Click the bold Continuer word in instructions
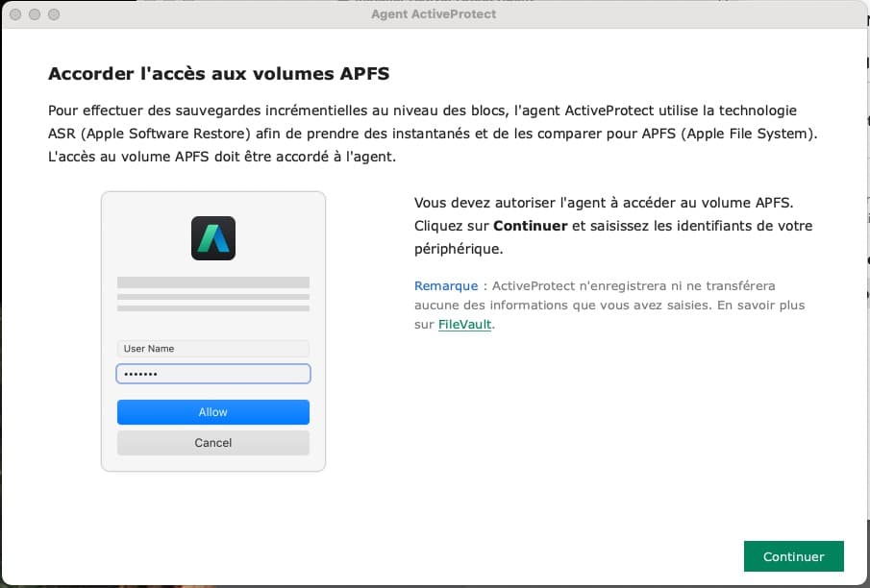Screen dimensions: 870x588 click(531, 226)
